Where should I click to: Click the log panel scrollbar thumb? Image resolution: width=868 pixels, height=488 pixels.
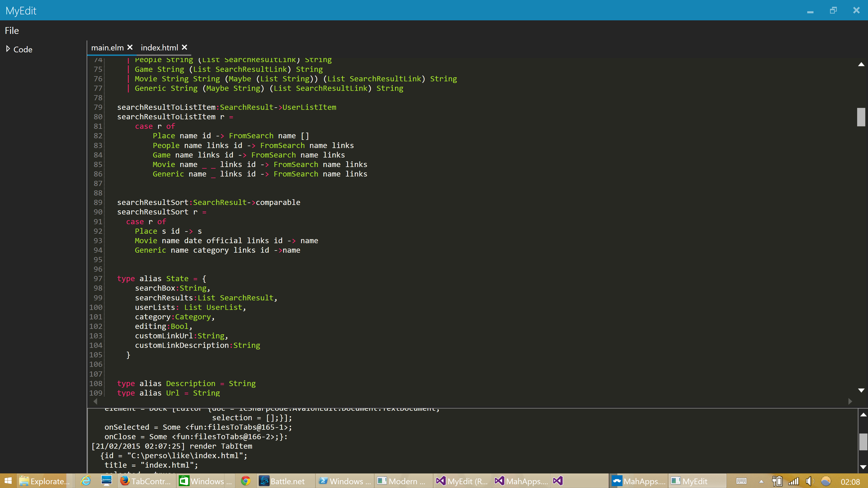[x=863, y=442]
